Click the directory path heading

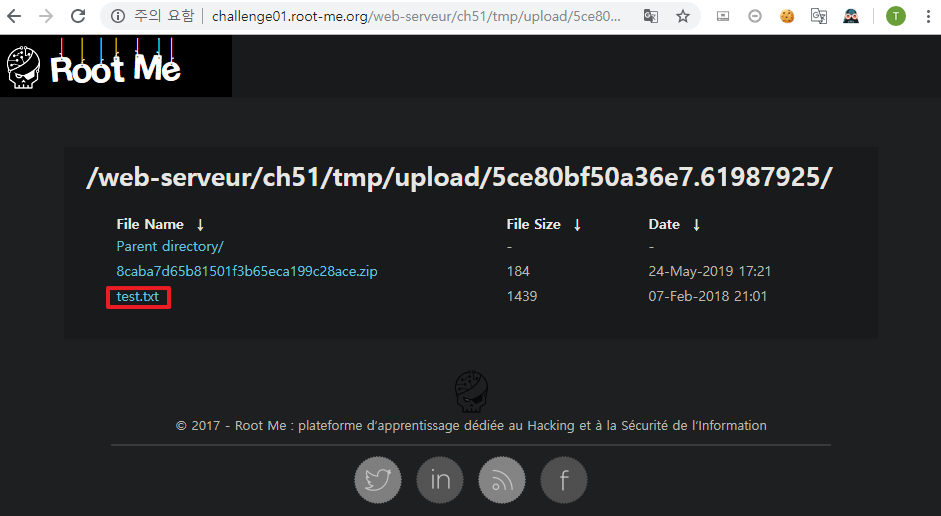point(459,177)
